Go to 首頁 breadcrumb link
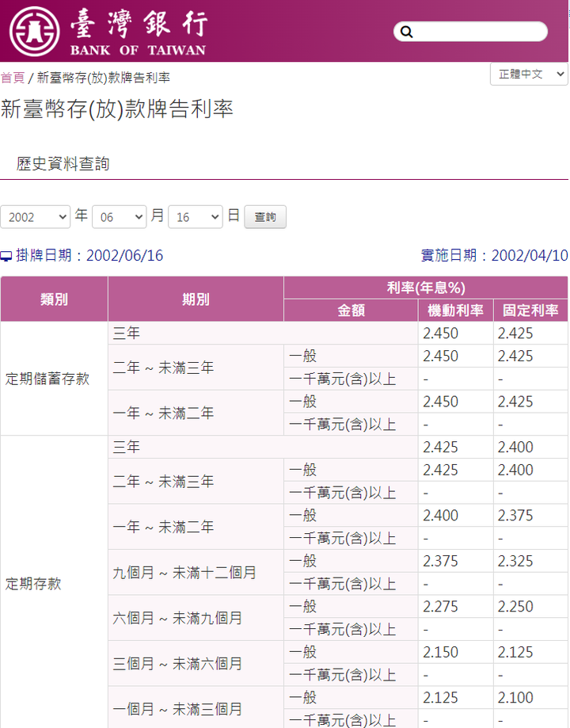Viewport: 570px width, 728px height. coord(13,78)
